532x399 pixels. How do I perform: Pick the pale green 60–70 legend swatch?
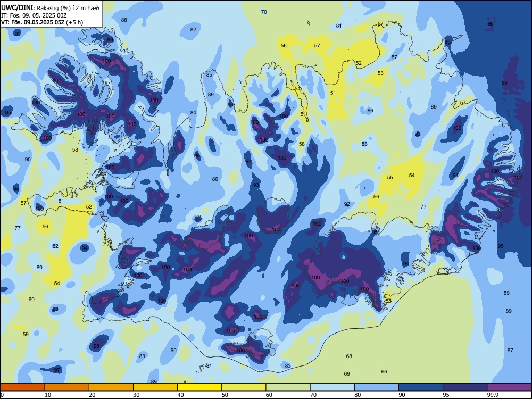[x=288, y=387]
